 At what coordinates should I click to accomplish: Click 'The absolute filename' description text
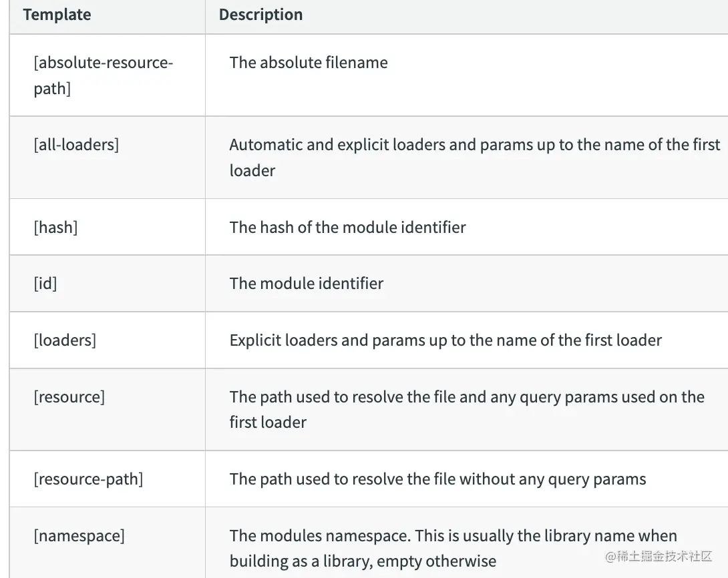click(x=308, y=63)
